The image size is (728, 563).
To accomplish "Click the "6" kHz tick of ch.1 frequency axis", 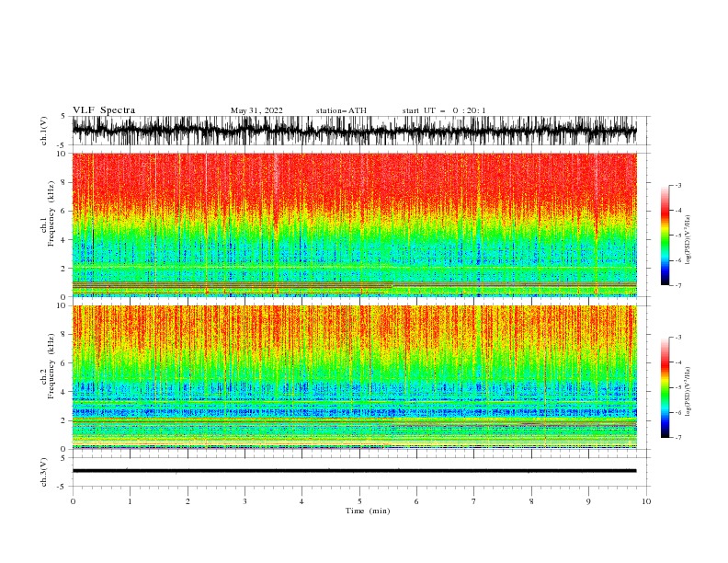I will click(x=63, y=211).
